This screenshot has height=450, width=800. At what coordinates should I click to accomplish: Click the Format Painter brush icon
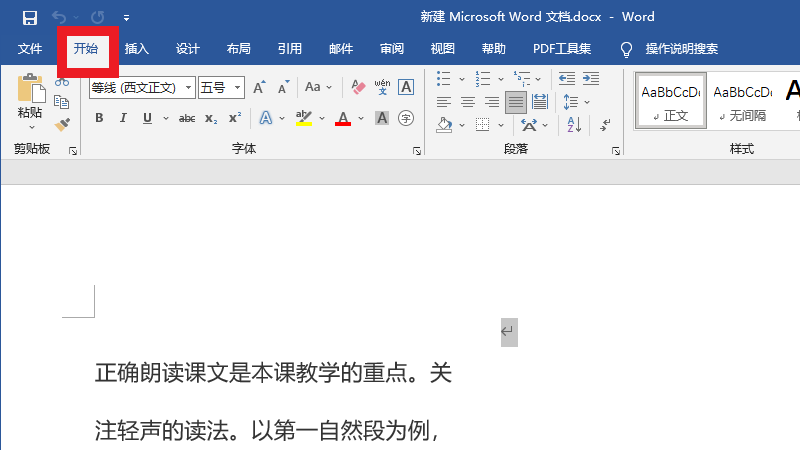(x=62, y=124)
